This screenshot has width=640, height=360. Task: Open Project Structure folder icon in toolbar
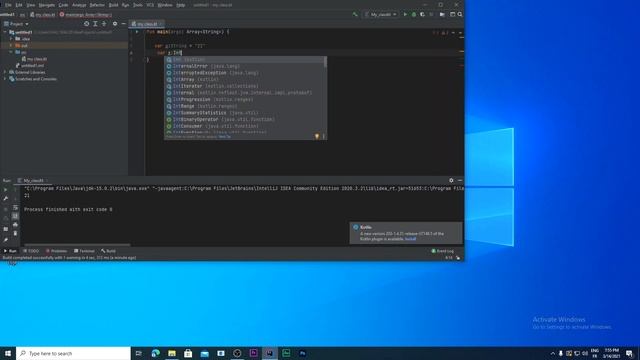click(x=442, y=14)
